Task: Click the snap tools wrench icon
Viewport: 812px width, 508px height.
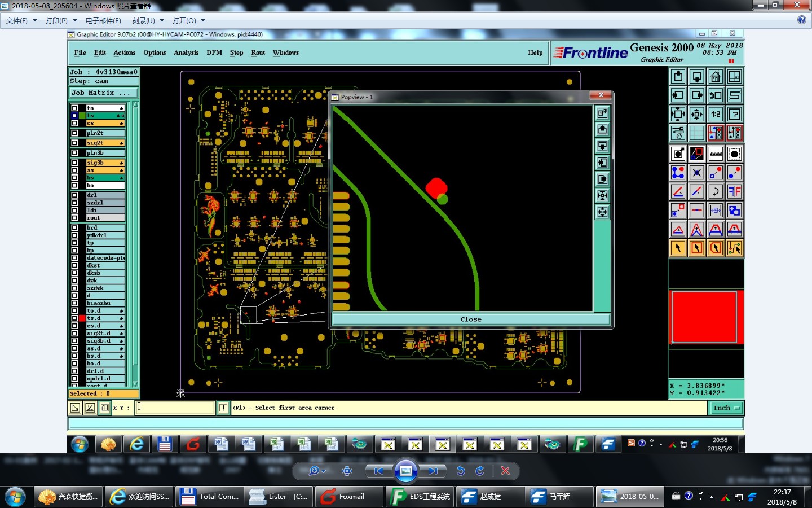Action: pos(678,133)
